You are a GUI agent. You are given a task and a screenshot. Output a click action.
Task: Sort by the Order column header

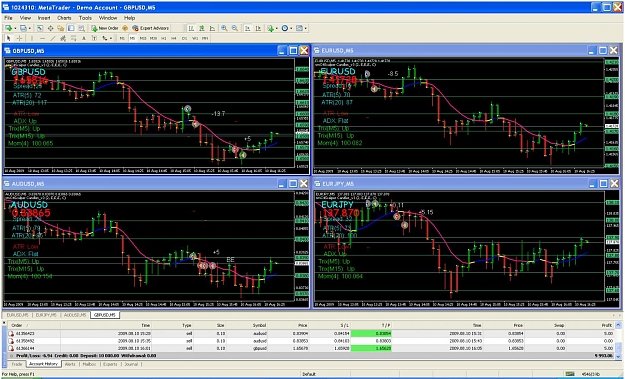[x=17, y=325]
